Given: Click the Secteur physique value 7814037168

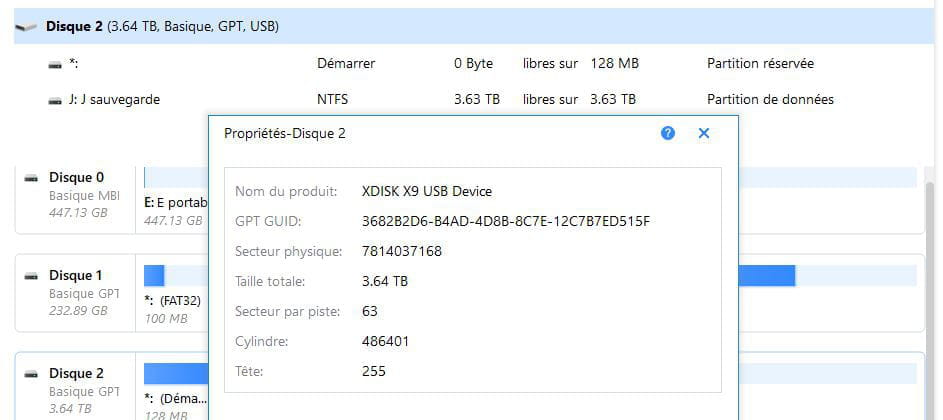Looking at the screenshot, I should (401, 251).
